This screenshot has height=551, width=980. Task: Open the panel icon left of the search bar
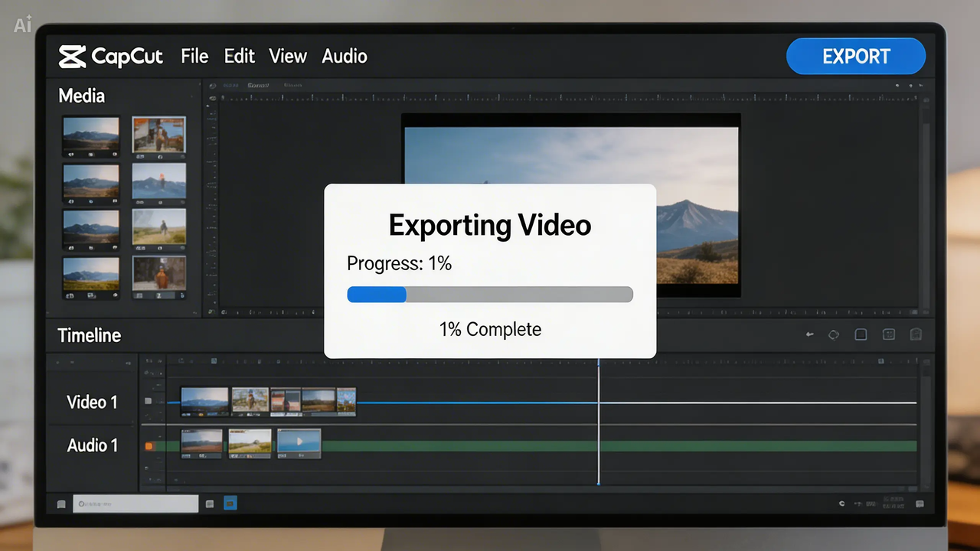point(60,504)
